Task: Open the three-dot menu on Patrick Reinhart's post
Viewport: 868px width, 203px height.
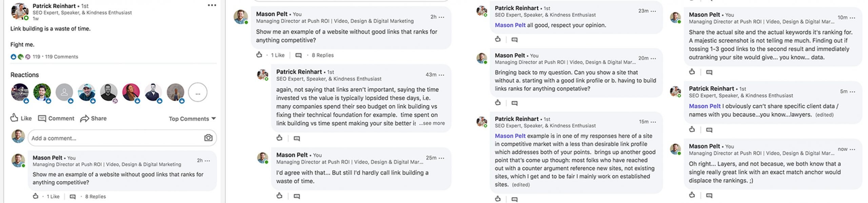Action: (212, 5)
